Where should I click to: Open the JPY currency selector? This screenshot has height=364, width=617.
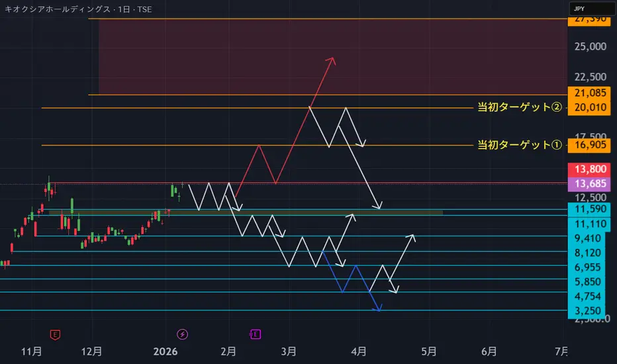tap(592, 9)
